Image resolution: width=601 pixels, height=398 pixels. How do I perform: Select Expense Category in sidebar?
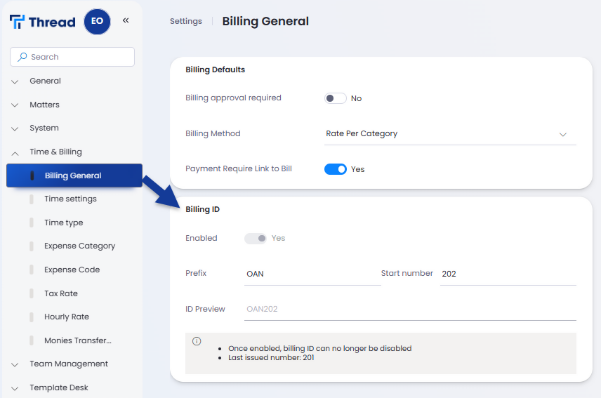(x=80, y=246)
